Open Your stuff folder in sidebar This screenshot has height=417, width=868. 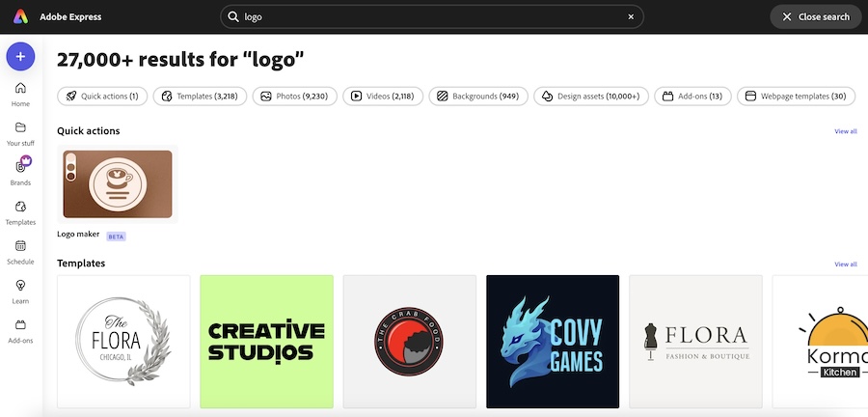click(20, 133)
